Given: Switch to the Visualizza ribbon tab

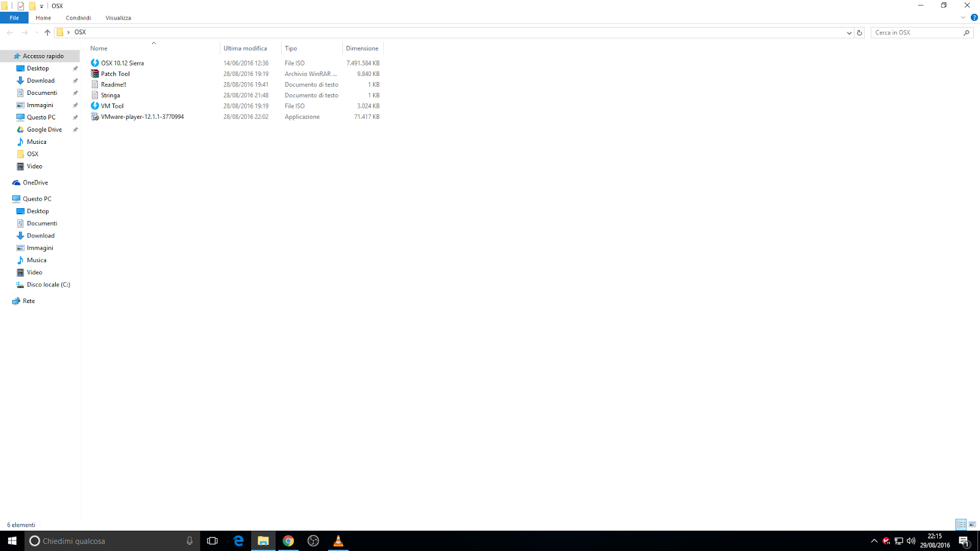Looking at the screenshot, I should (x=118, y=18).
